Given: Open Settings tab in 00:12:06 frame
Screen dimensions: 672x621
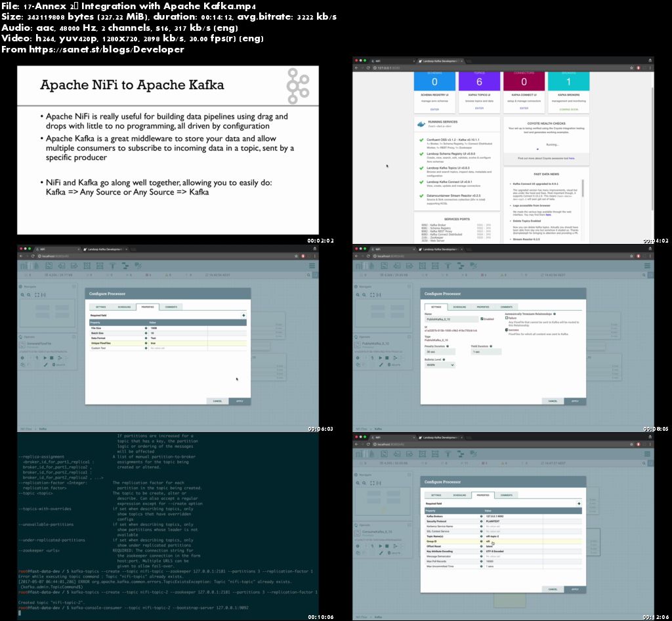Looking at the screenshot, I should tap(436, 495).
